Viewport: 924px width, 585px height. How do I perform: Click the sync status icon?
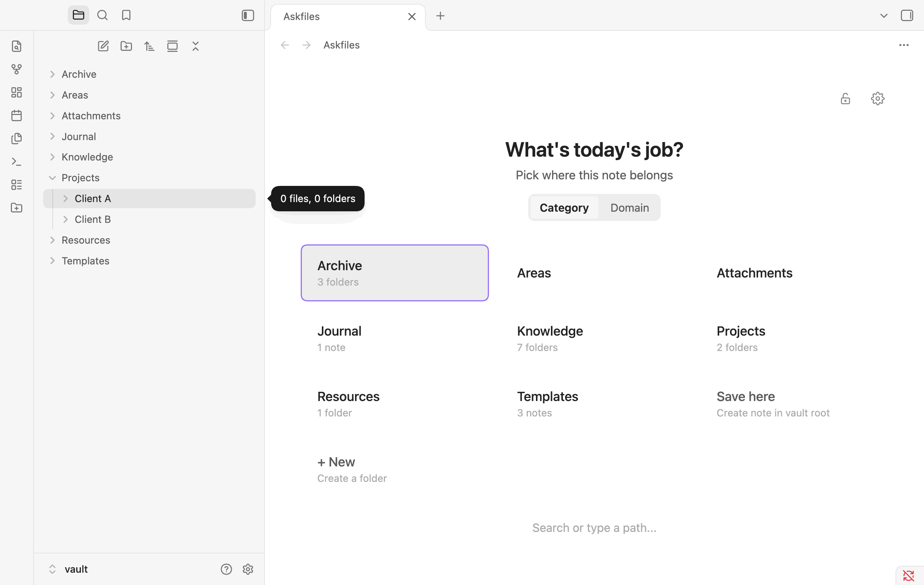point(909,576)
